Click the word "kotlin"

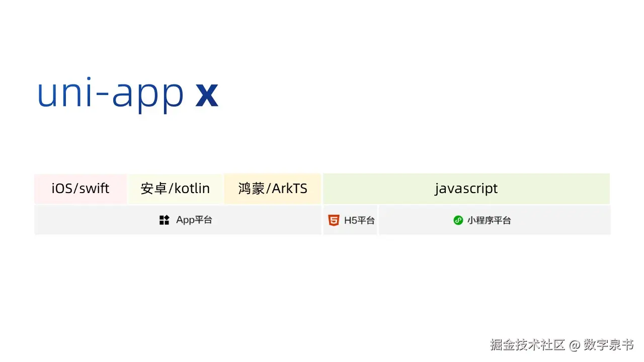192,189
